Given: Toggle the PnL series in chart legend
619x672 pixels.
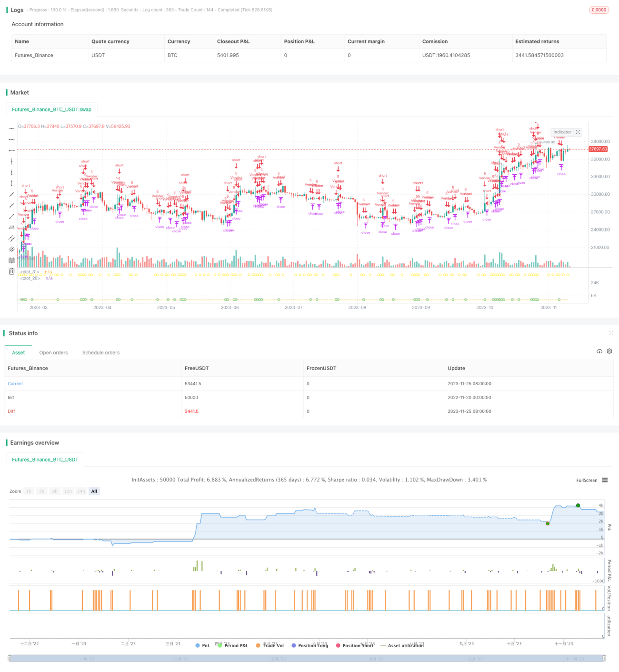Looking at the screenshot, I should click(203, 645).
